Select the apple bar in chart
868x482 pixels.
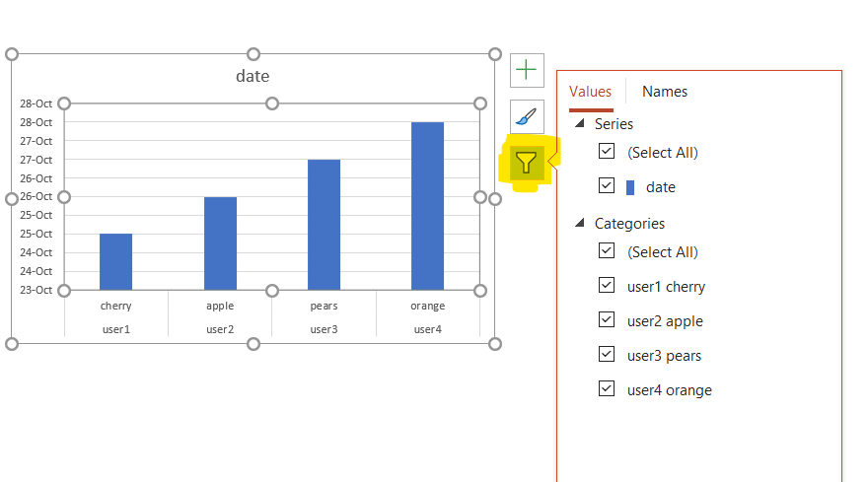click(x=220, y=243)
